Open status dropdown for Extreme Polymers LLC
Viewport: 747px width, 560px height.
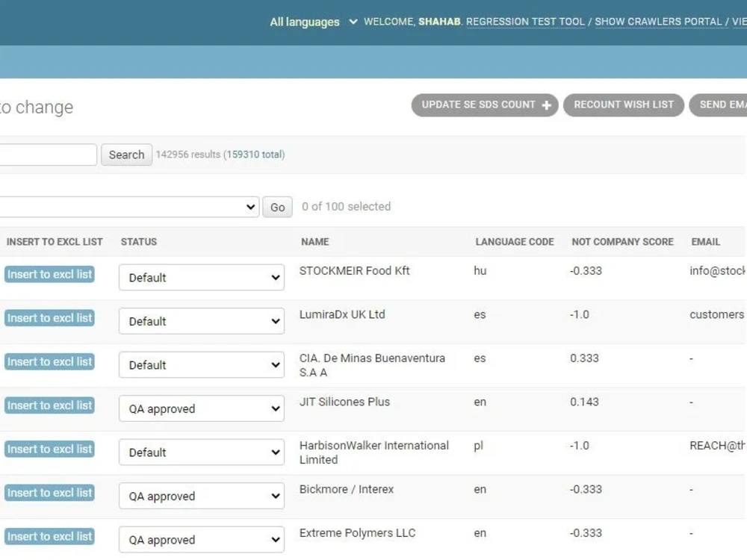(202, 540)
